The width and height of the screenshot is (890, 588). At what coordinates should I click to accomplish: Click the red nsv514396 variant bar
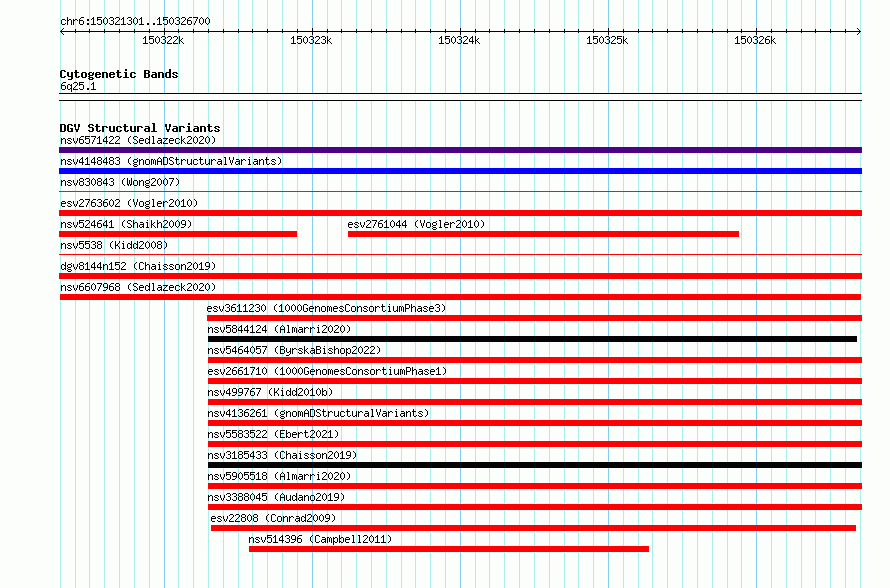(x=449, y=549)
